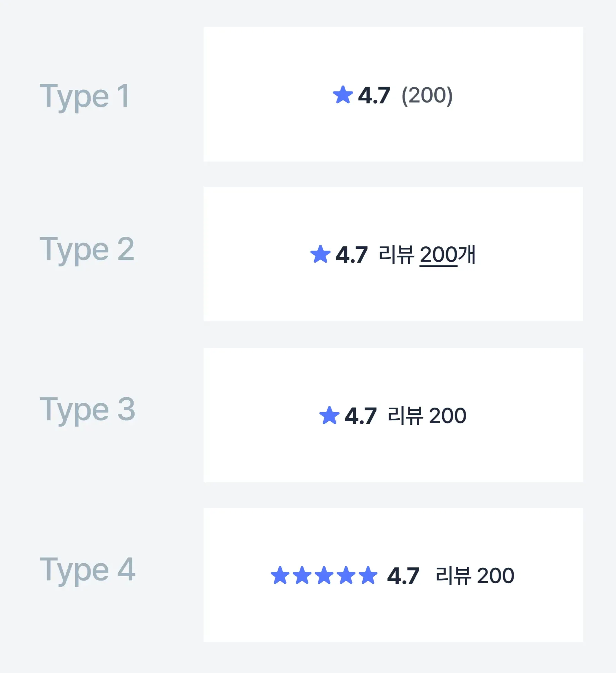Select the Type 4 label
Image resolution: width=616 pixels, height=673 pixels.
(87, 570)
